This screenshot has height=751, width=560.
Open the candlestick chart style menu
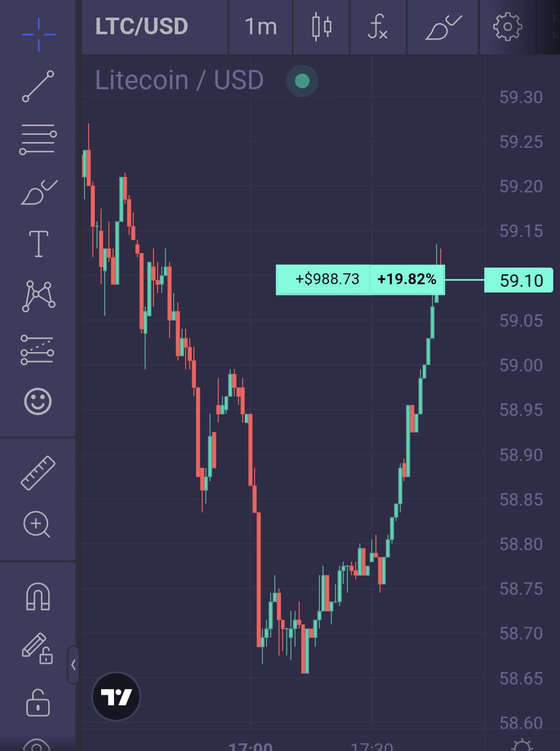321,26
